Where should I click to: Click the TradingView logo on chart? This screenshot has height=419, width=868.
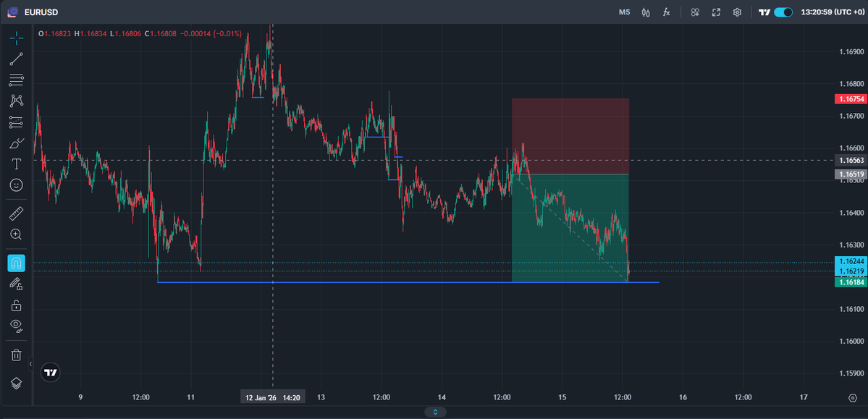pos(51,373)
